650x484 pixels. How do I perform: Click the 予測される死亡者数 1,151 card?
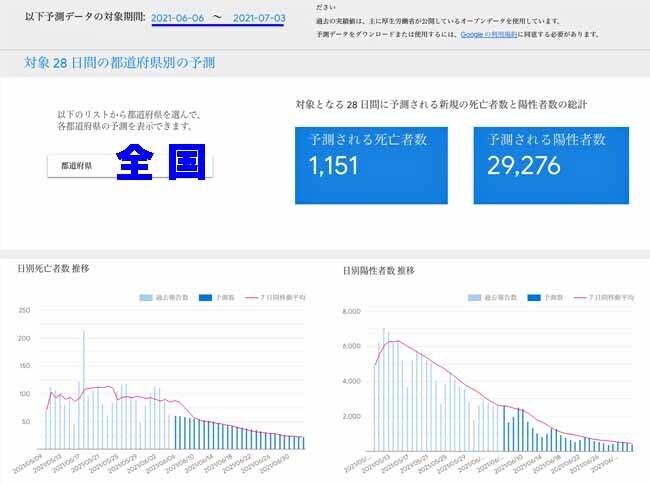pyautogui.click(x=371, y=165)
